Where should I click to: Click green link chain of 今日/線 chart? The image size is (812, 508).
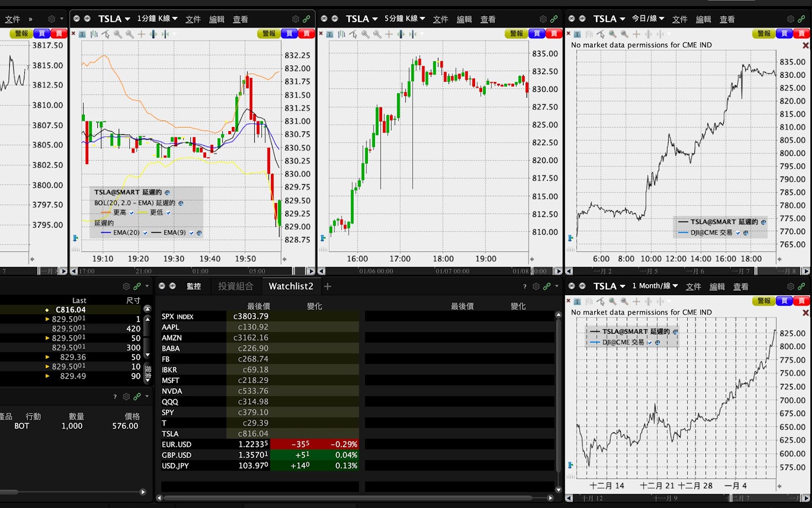coord(801,19)
